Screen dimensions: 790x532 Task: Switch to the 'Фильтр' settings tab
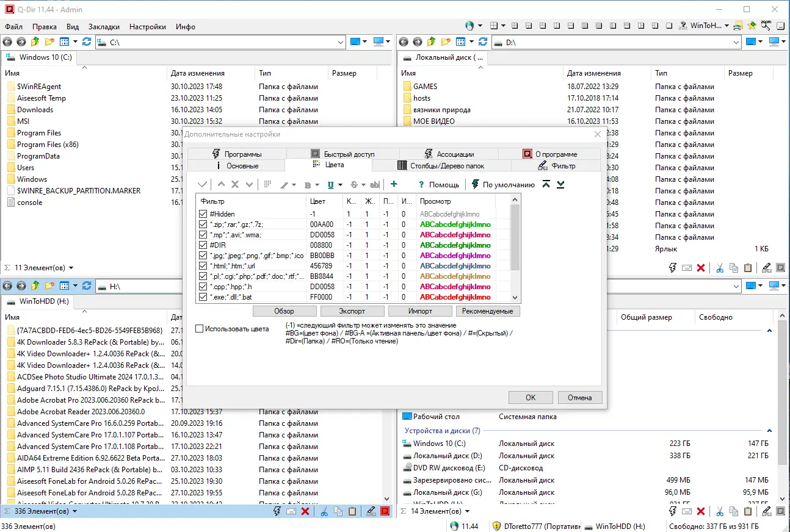coord(557,166)
